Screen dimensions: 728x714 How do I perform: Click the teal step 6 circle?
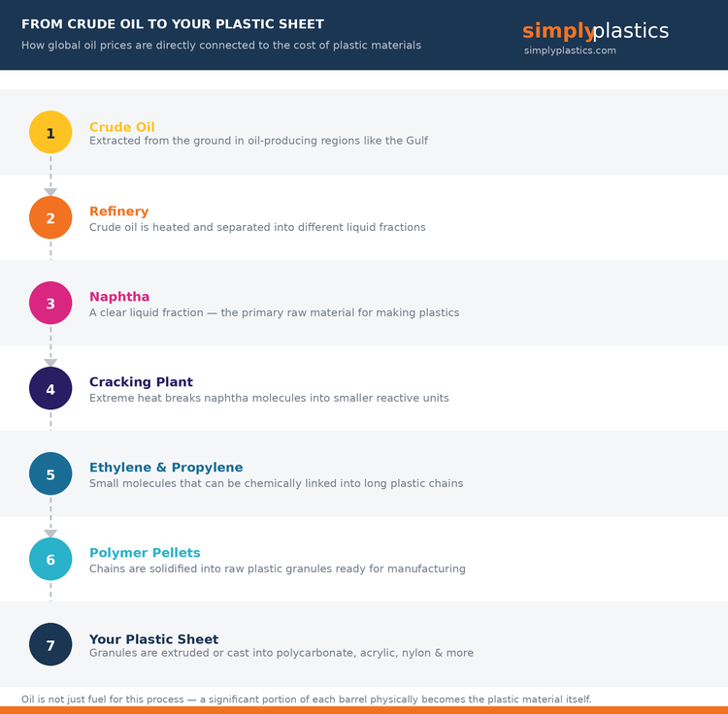[50, 560]
